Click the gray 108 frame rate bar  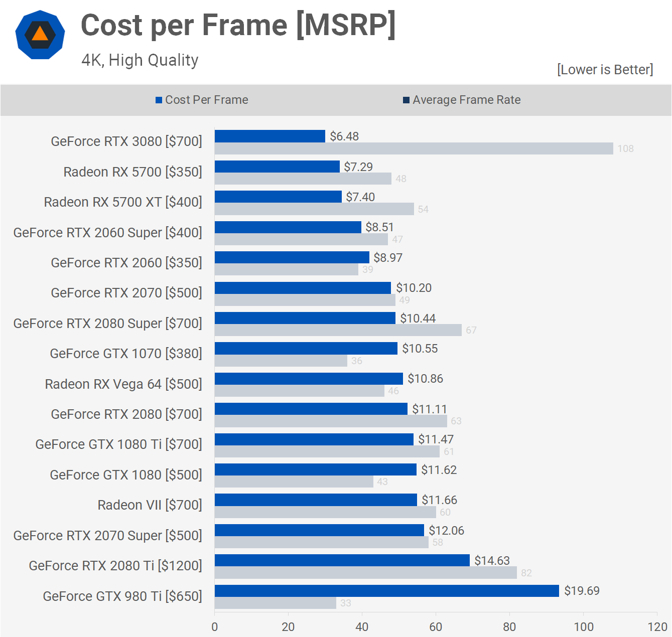(x=414, y=148)
